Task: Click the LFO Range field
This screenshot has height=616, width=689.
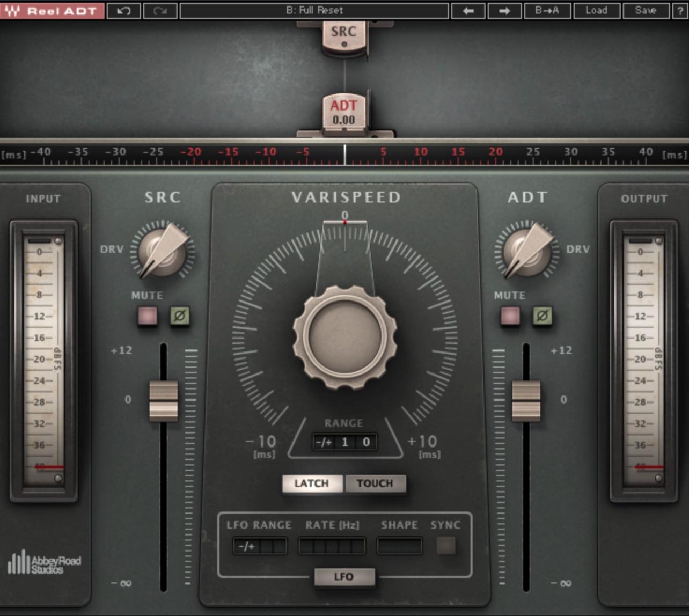Action: 260,546
